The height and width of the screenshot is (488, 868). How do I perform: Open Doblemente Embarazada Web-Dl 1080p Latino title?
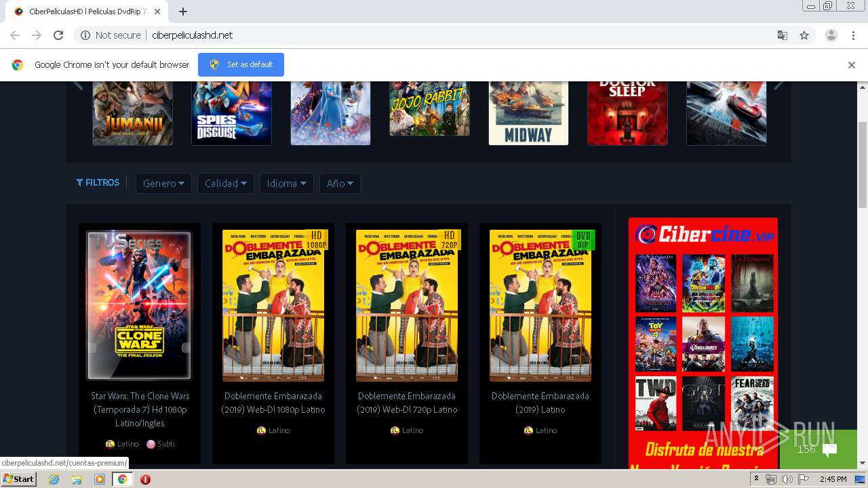point(273,403)
